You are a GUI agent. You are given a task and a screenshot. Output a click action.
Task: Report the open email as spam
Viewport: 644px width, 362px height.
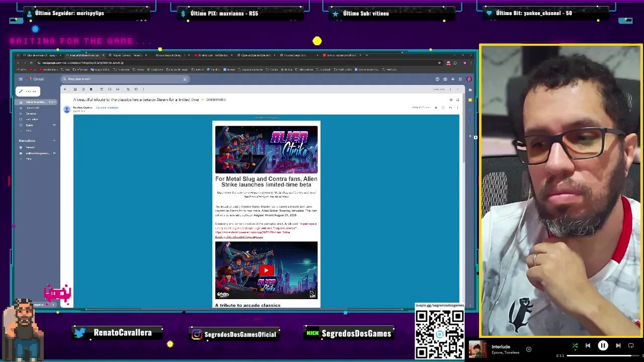[x=83, y=89]
